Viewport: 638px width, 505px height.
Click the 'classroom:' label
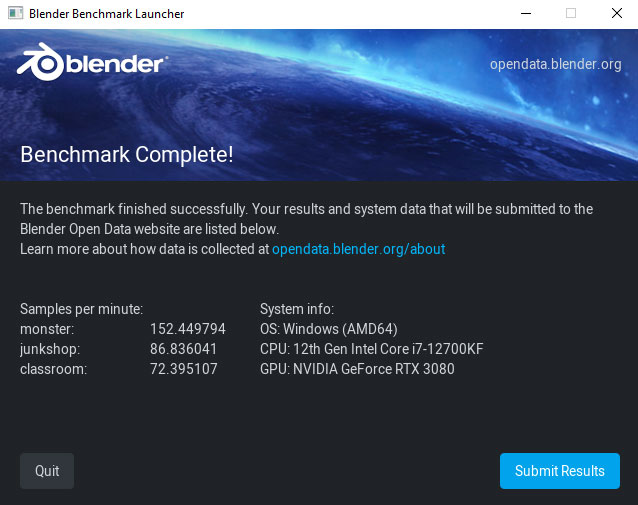(x=53, y=369)
